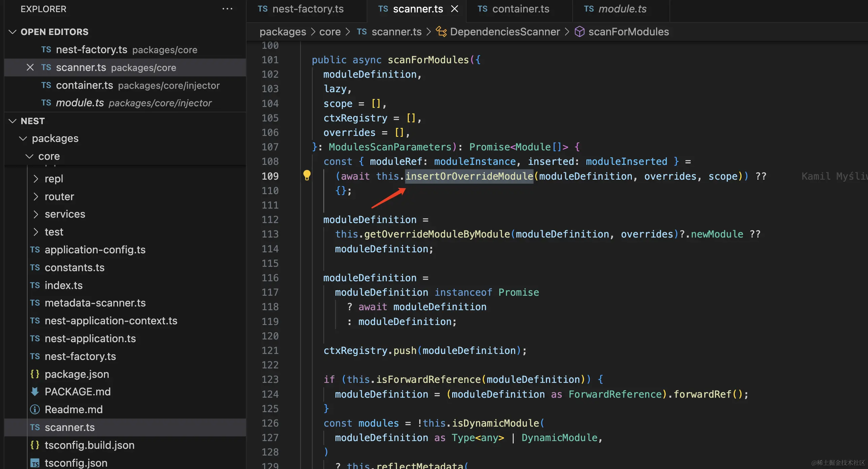Collapse the packages folder
Screen dimensions: 868x469
point(23,139)
